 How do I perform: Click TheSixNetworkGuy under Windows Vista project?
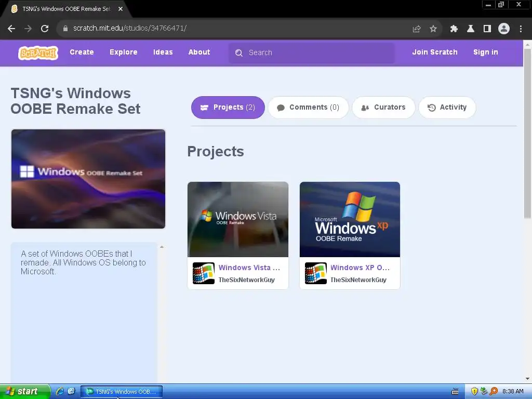247,280
